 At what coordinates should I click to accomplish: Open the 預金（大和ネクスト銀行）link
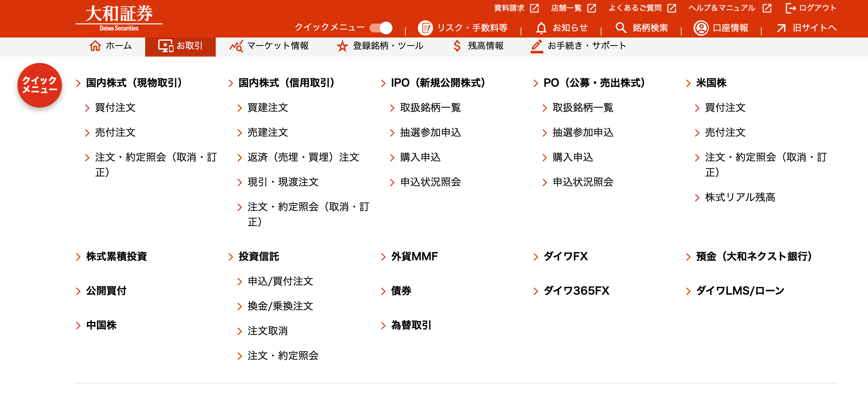pos(755,257)
